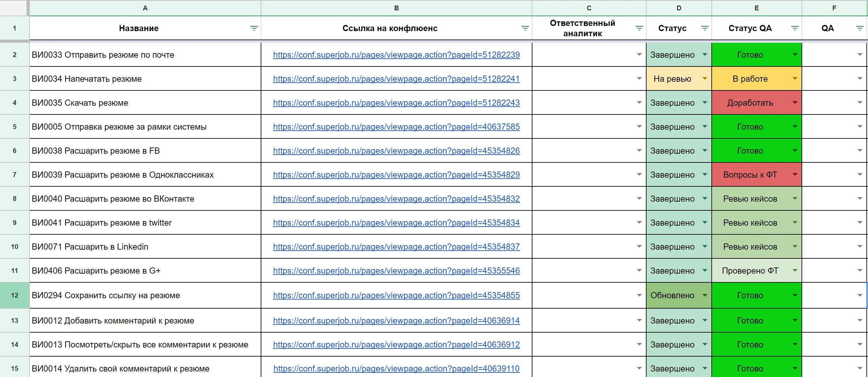The height and width of the screenshot is (377, 868).
Task: Open filter icon in QA header
Action: pos(860,28)
